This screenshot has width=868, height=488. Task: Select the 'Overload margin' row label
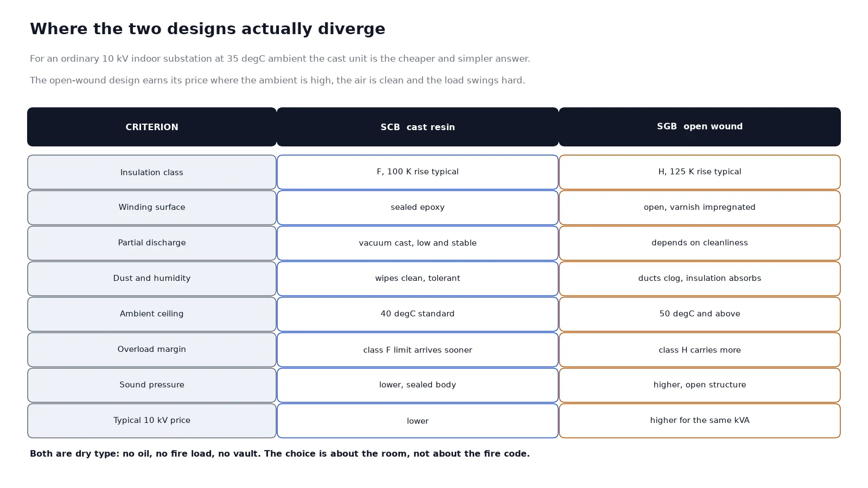[152, 350]
